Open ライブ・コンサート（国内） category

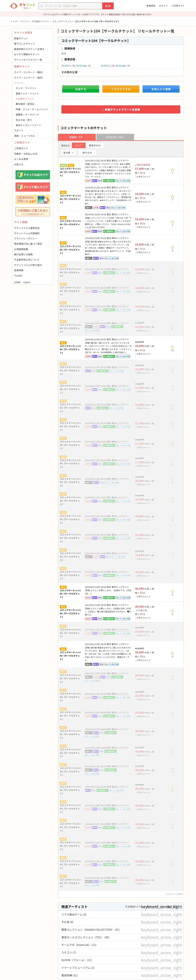[x=29, y=72]
